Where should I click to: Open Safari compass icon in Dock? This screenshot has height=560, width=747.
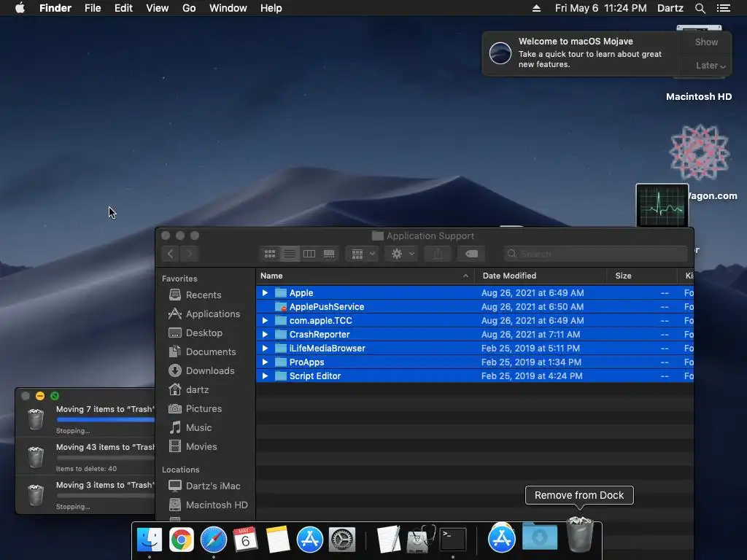click(214, 540)
